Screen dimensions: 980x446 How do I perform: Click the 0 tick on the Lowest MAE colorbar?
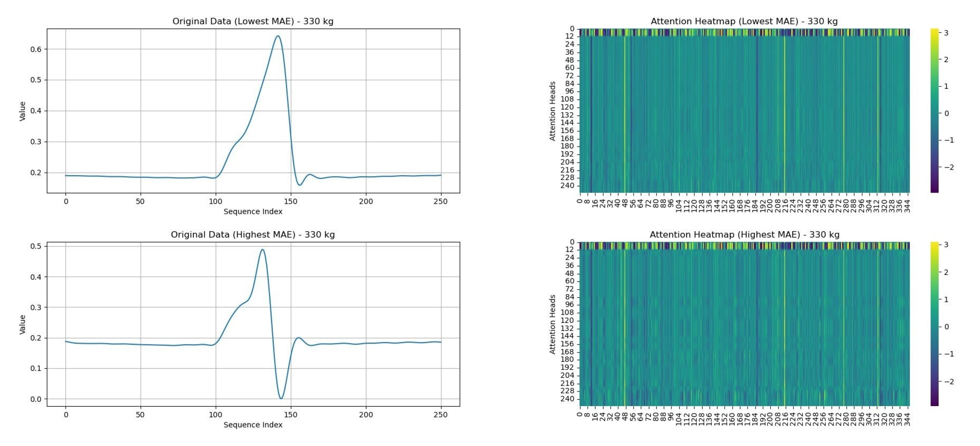point(947,114)
